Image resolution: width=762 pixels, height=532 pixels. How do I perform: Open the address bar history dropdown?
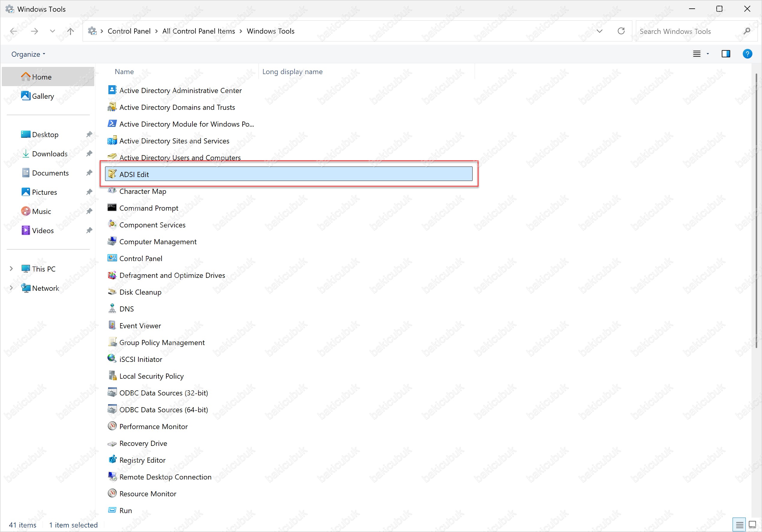(600, 31)
